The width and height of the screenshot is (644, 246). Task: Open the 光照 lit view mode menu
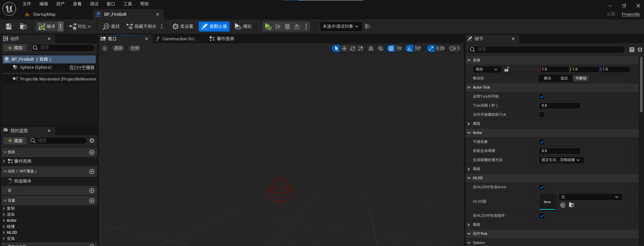point(135,48)
